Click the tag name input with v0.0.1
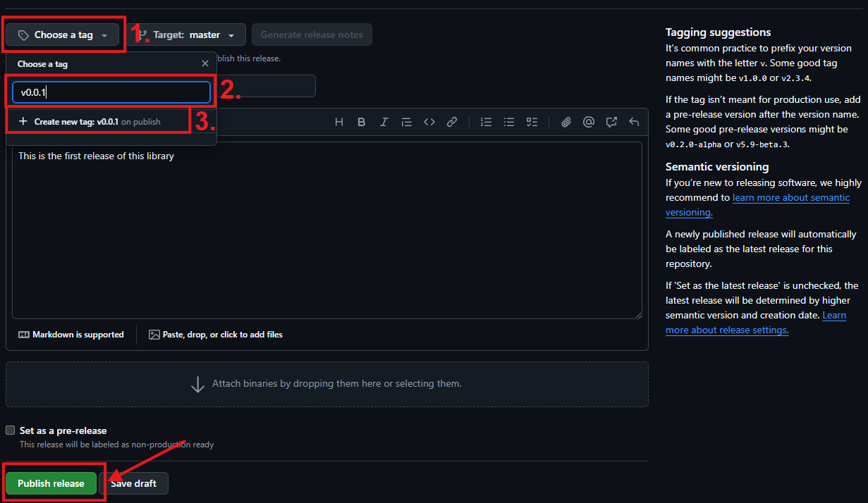This screenshot has height=503, width=868. 111,92
